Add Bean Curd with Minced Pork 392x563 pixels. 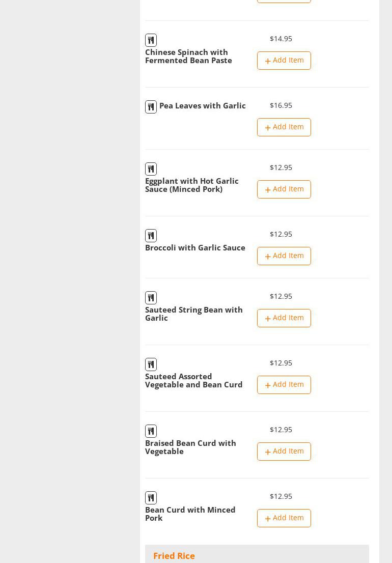click(284, 518)
